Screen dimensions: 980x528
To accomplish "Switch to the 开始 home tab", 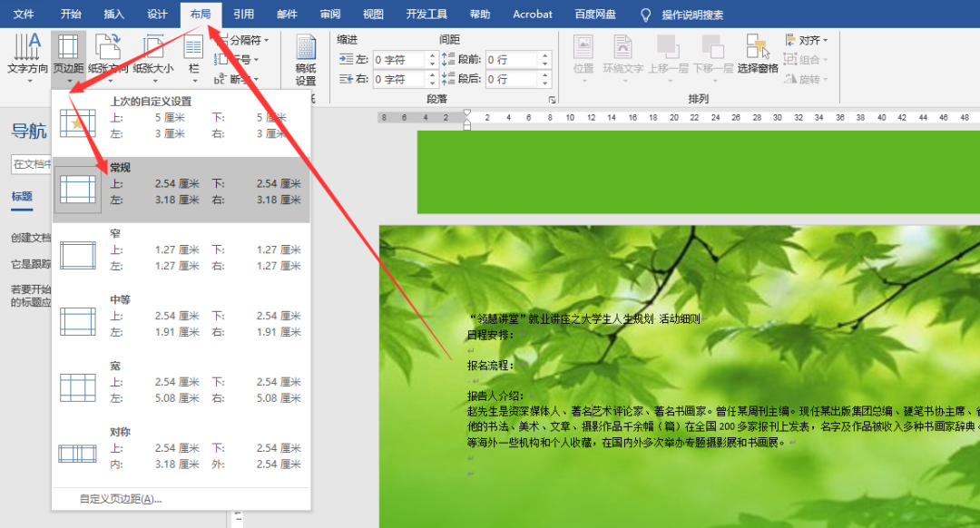I will tap(71, 14).
